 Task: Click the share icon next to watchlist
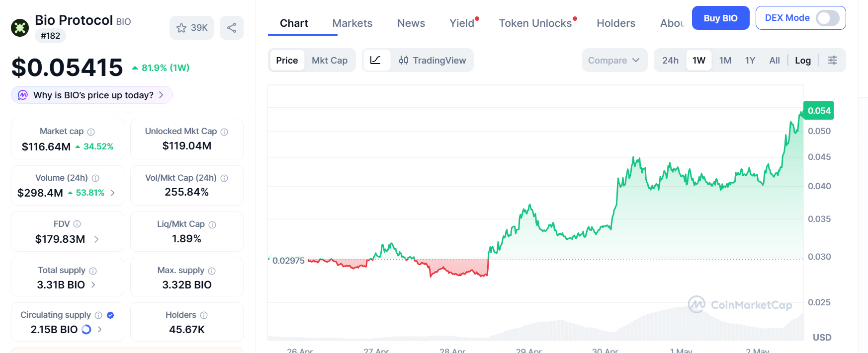click(x=232, y=28)
